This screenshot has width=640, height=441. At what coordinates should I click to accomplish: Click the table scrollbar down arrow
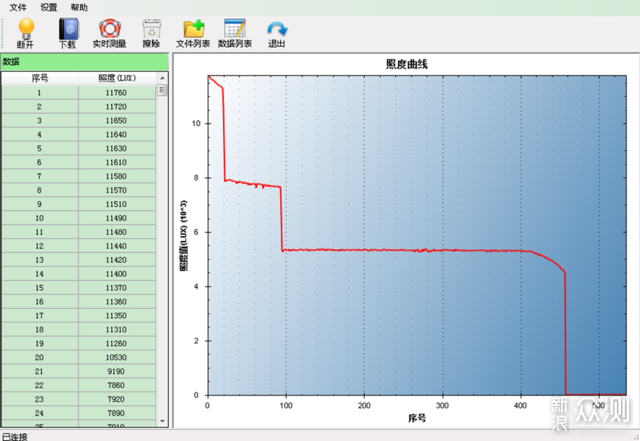[x=162, y=421]
